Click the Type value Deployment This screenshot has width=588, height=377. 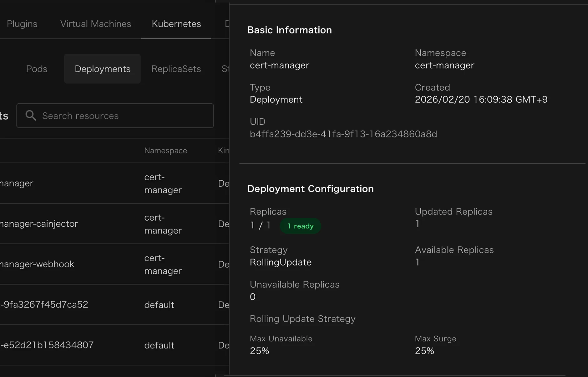coord(276,100)
